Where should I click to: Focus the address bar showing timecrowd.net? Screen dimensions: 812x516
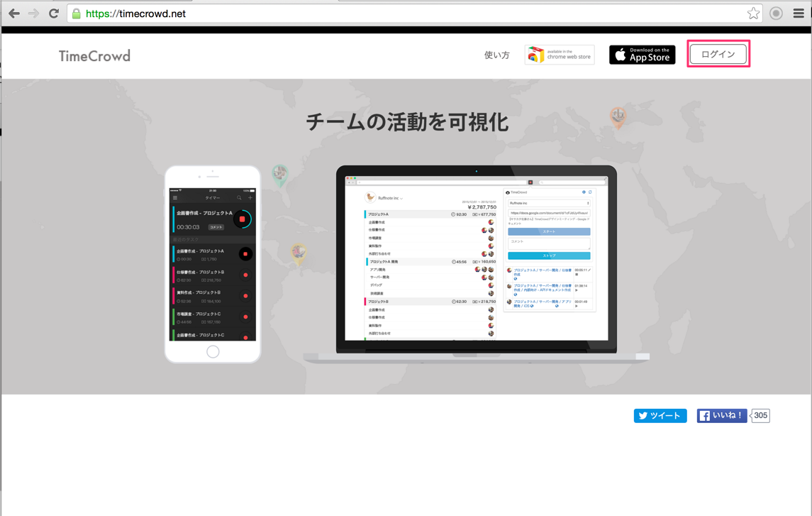pyautogui.click(x=411, y=13)
